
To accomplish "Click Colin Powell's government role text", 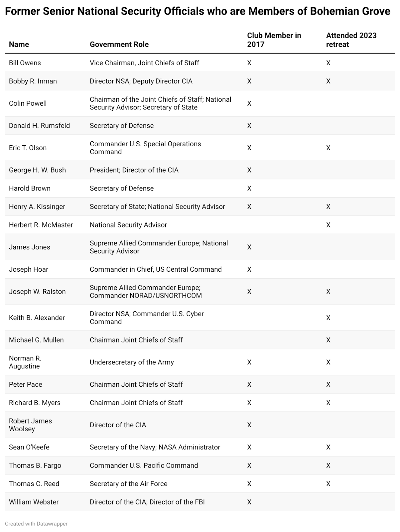I will (x=161, y=103).
